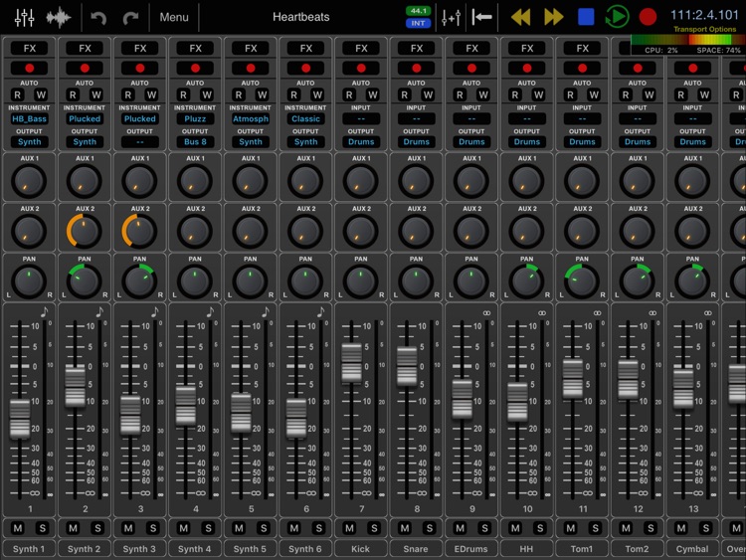746x560 pixels.
Task: Select the Cymbal track label
Action: pyautogui.click(x=692, y=549)
